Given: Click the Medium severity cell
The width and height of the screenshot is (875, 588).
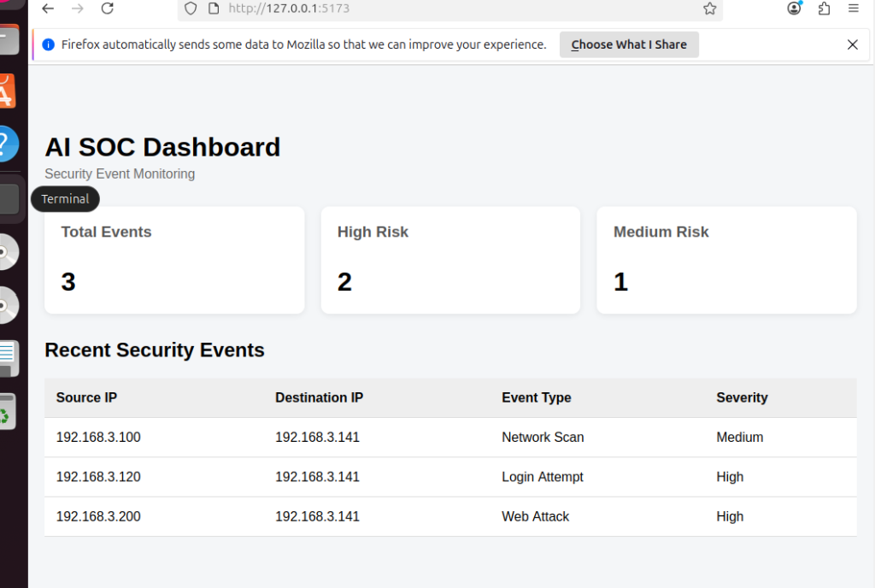Looking at the screenshot, I should 740,438.
